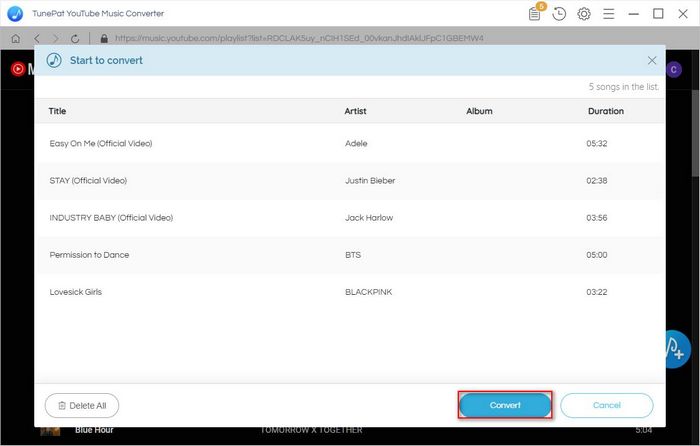Image resolution: width=700 pixels, height=446 pixels.
Task: Open the settings gear icon
Action: click(x=583, y=14)
